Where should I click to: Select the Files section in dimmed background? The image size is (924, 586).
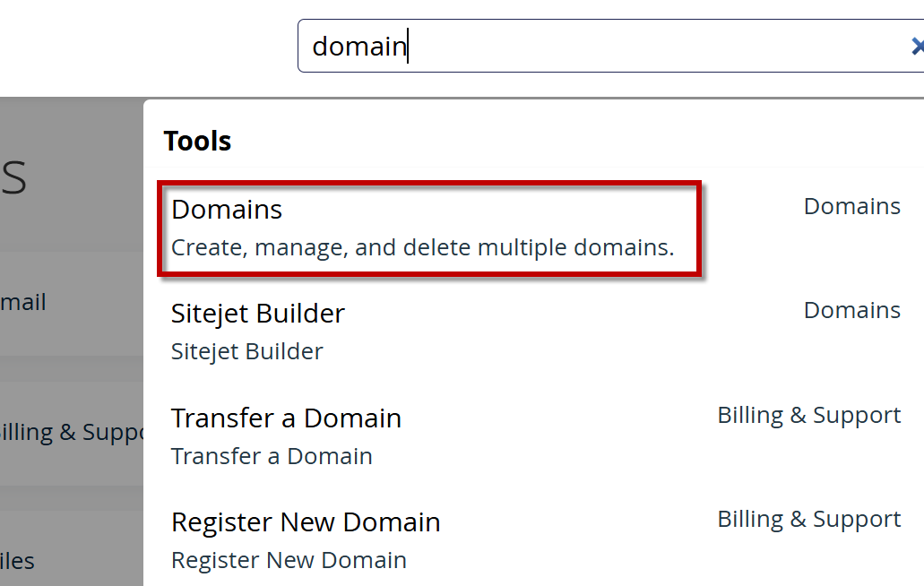pyautogui.click(x=18, y=562)
